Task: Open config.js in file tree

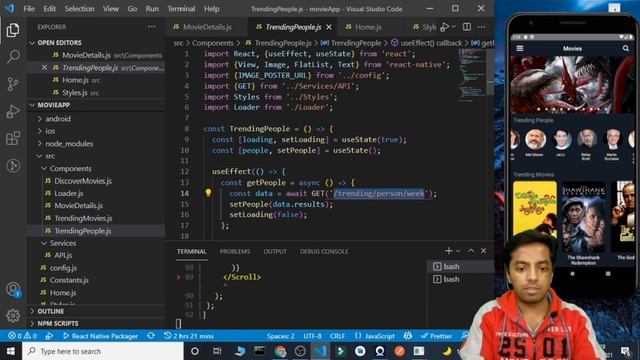Action: click(x=63, y=268)
